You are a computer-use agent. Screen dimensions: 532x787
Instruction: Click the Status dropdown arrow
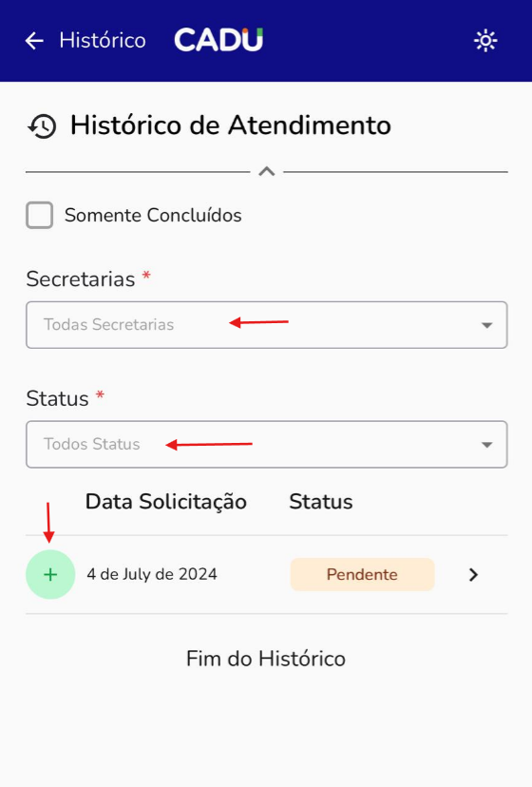click(486, 445)
